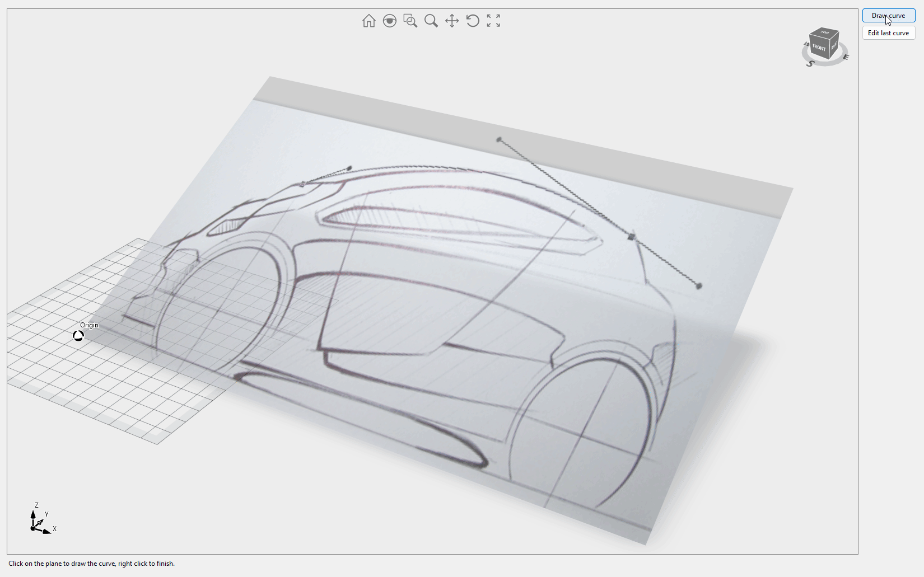Image resolution: width=924 pixels, height=577 pixels.
Task: Click the S compass marker on view ring
Action: 810,64
